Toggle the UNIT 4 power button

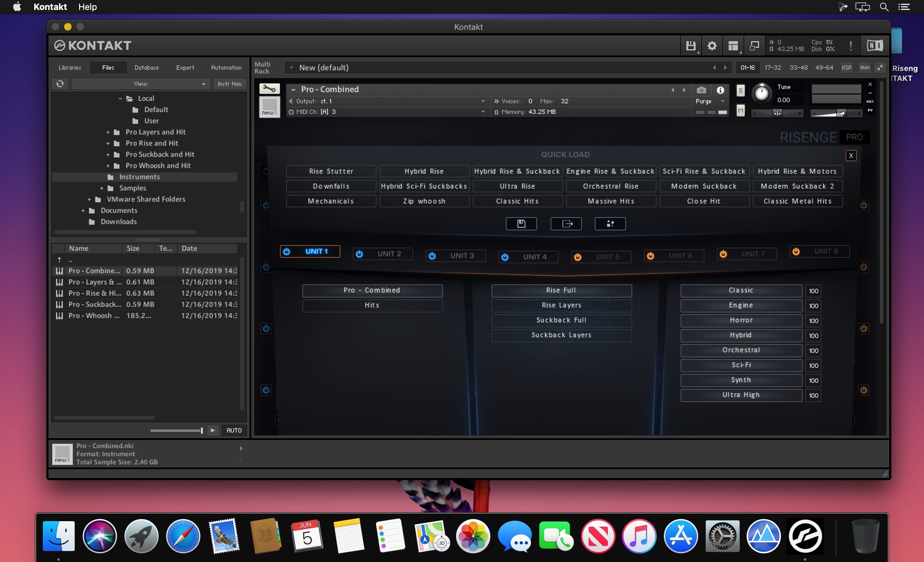pos(505,257)
